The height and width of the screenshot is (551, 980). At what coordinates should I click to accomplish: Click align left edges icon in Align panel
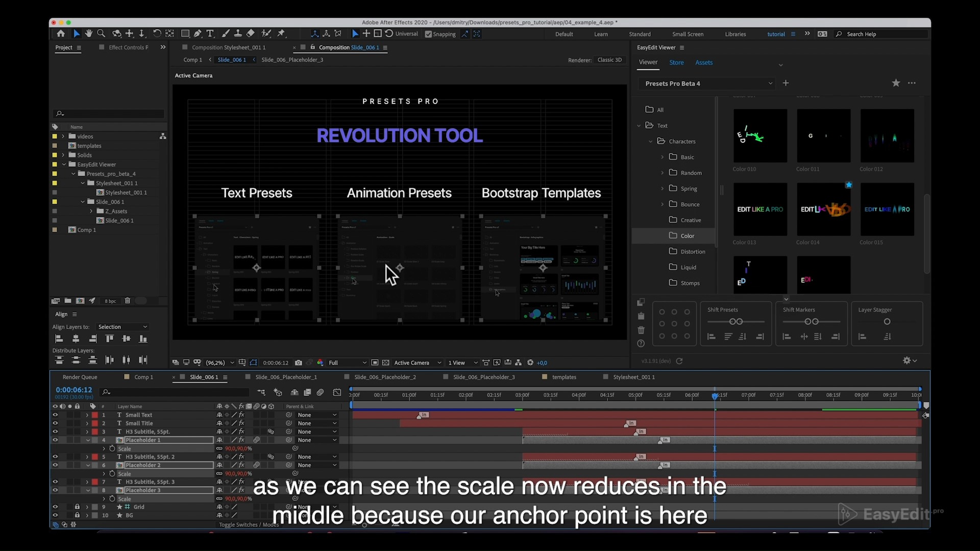click(x=59, y=339)
